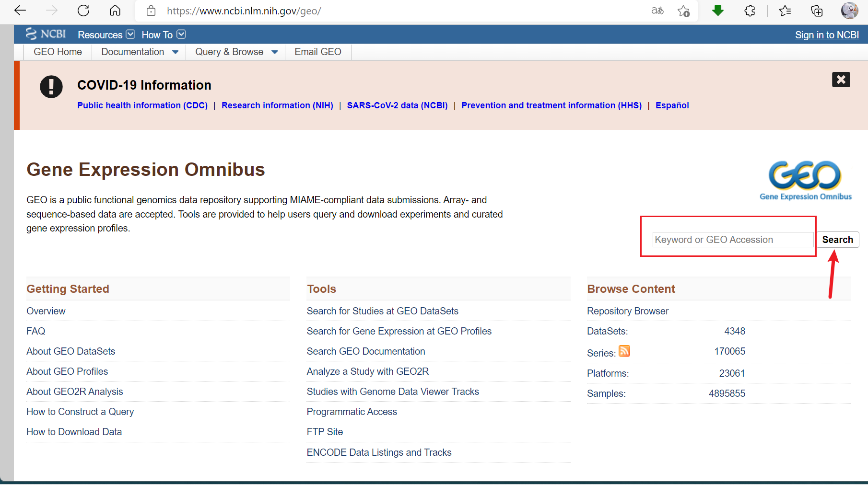Open the Documentation menu arrow
This screenshot has width=868, height=485.
click(x=176, y=52)
